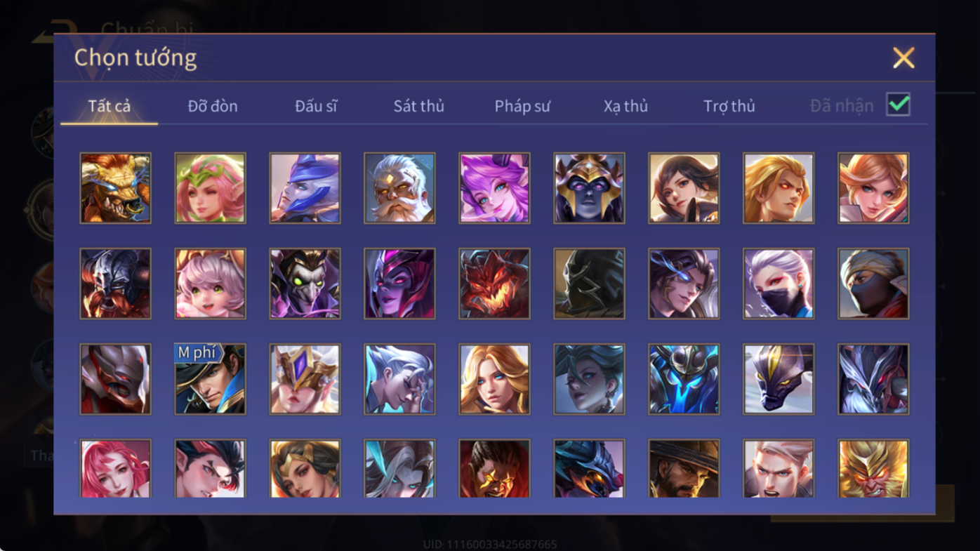Select the purple-haired girl hero portrait
The image size is (980, 551).
pyautogui.click(x=494, y=188)
